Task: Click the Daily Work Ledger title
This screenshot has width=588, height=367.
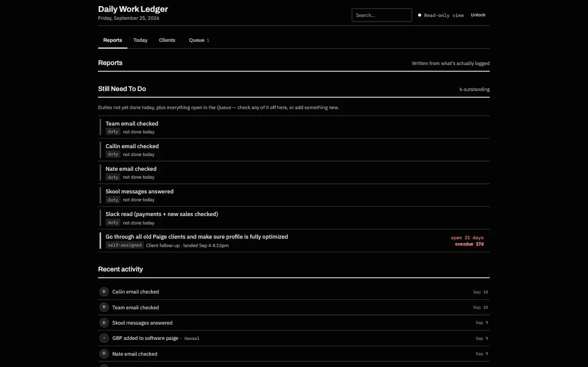Action: (x=133, y=9)
